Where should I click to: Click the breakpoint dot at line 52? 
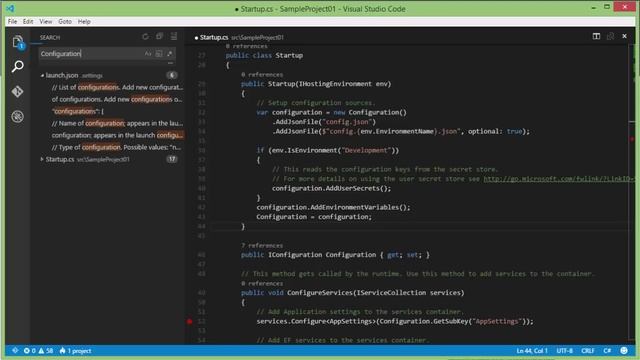[189, 321]
